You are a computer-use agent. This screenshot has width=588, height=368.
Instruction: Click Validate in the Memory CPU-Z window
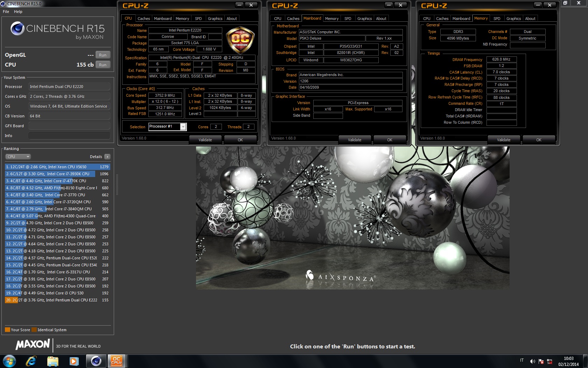point(504,140)
